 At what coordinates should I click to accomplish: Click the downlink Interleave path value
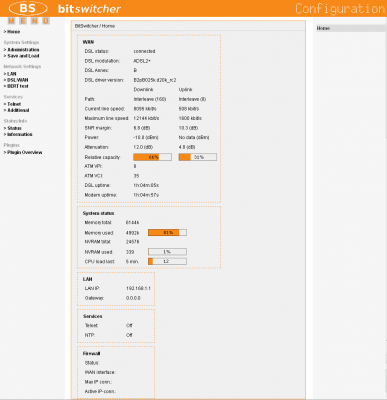pyautogui.click(x=150, y=99)
